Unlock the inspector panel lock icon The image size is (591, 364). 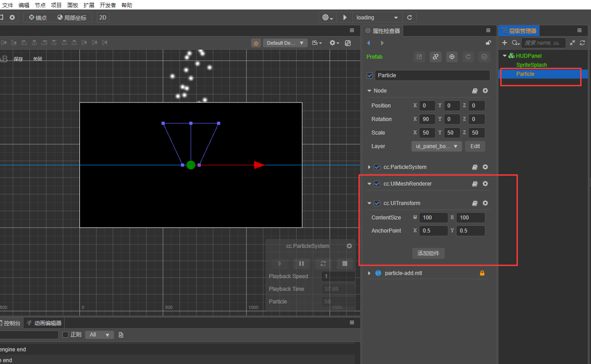[x=488, y=43]
